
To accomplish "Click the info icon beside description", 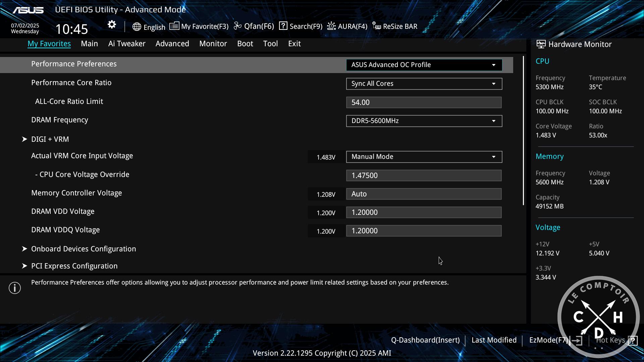I will coord(15,288).
